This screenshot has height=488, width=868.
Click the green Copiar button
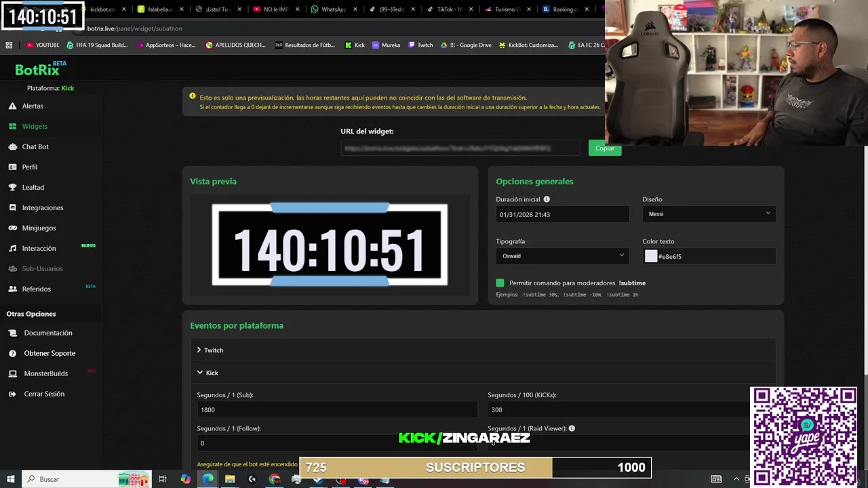pos(605,148)
